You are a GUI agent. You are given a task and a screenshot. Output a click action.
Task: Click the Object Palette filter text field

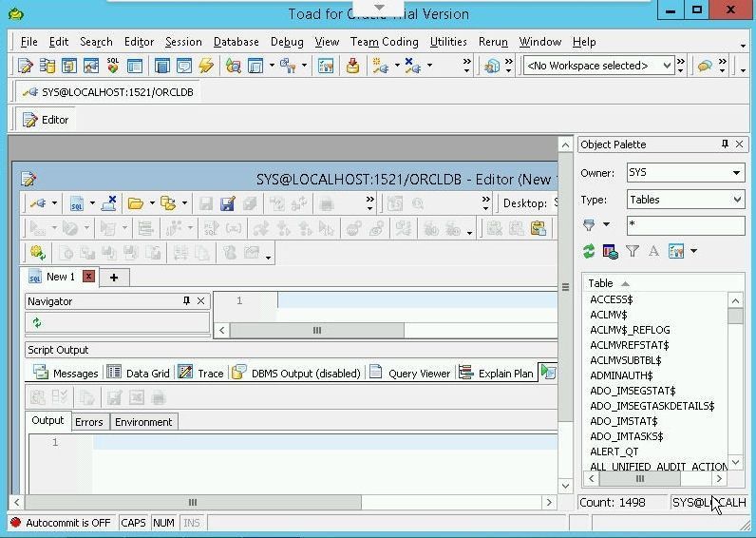686,225
